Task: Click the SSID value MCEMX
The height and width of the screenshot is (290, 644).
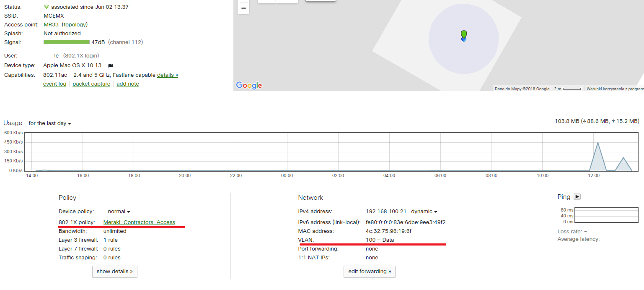Action: [54, 16]
